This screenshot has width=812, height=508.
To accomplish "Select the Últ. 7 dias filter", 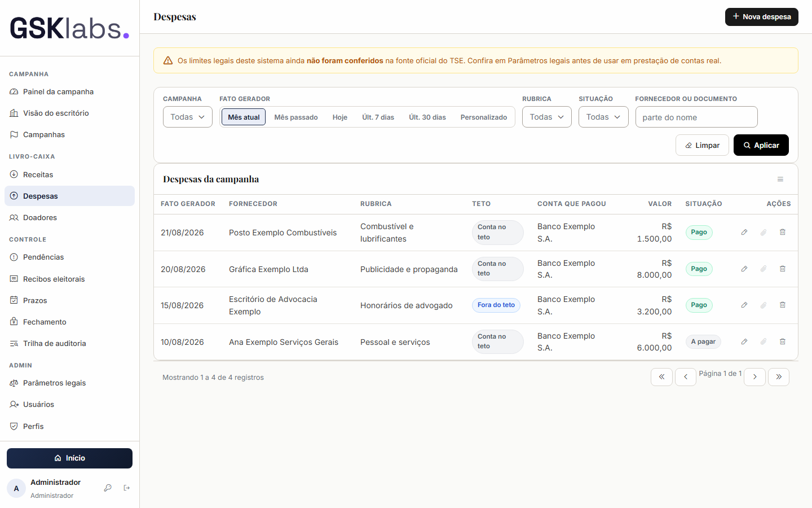I will coord(378,117).
